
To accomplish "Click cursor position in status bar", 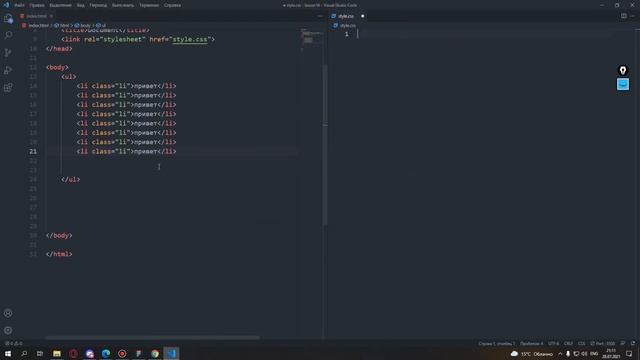I will [496, 343].
